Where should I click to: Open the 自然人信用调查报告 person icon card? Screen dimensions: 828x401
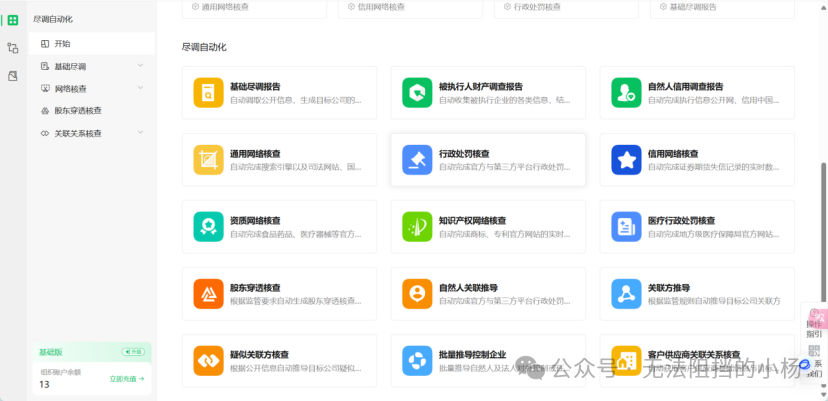pos(626,92)
